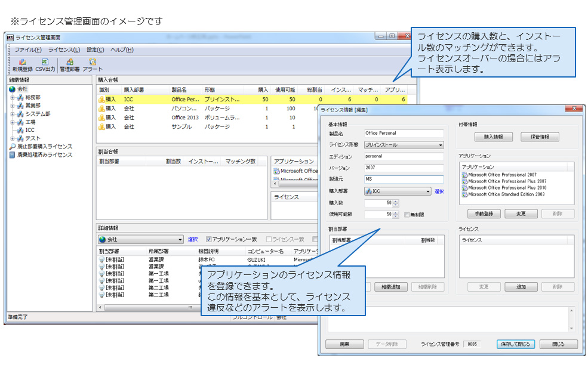Click the コンピューター名 column header

[266, 252]
